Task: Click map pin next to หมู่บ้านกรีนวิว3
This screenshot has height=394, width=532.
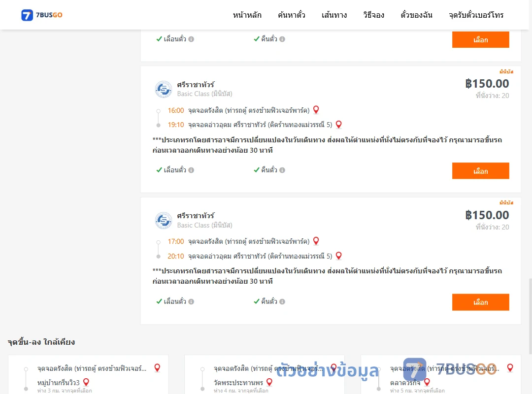Action: (86, 382)
